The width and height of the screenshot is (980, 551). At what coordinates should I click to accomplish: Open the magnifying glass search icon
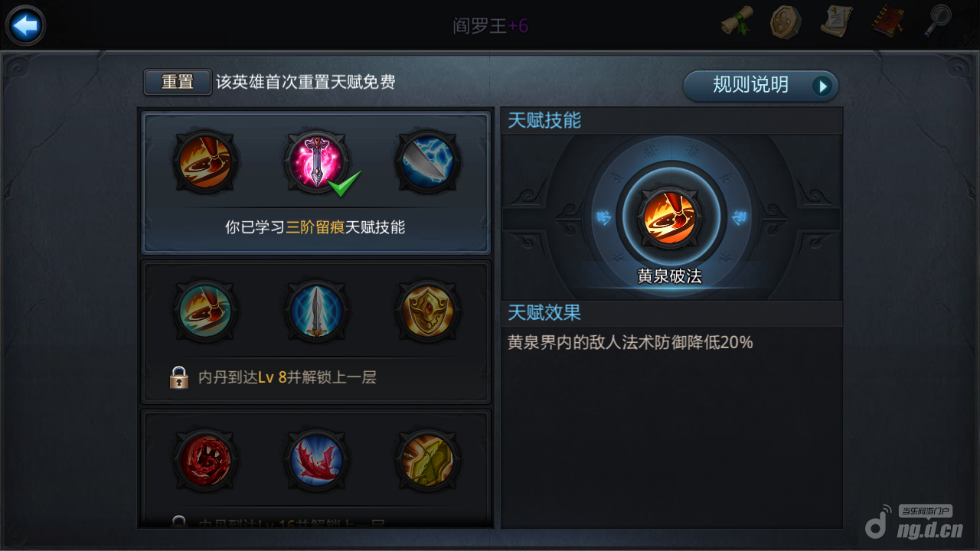click(x=937, y=21)
